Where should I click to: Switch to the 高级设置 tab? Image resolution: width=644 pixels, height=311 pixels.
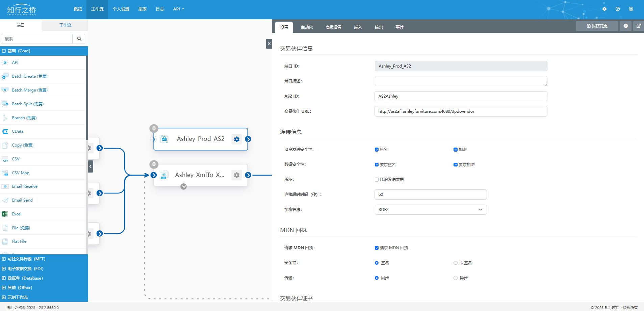coord(333,27)
